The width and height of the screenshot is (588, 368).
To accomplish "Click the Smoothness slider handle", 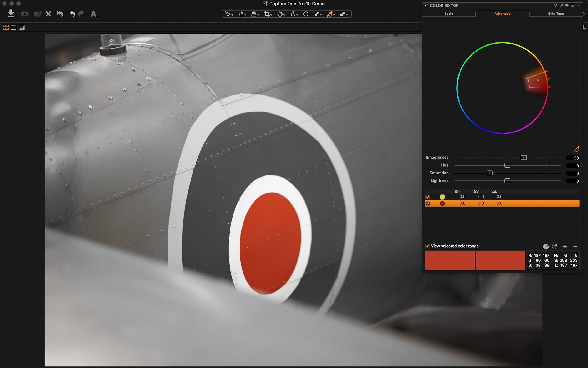I will tap(524, 158).
